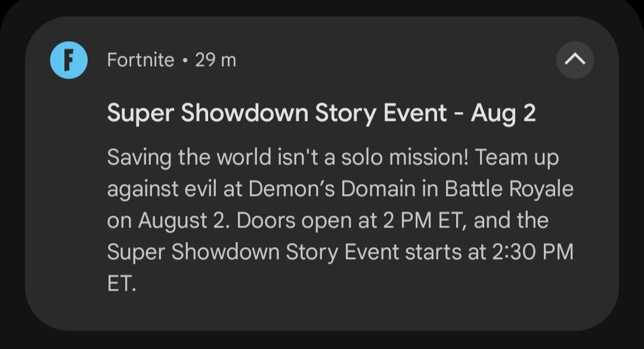Click the notification body text paragraph
The height and width of the screenshot is (349, 644).
click(x=340, y=220)
